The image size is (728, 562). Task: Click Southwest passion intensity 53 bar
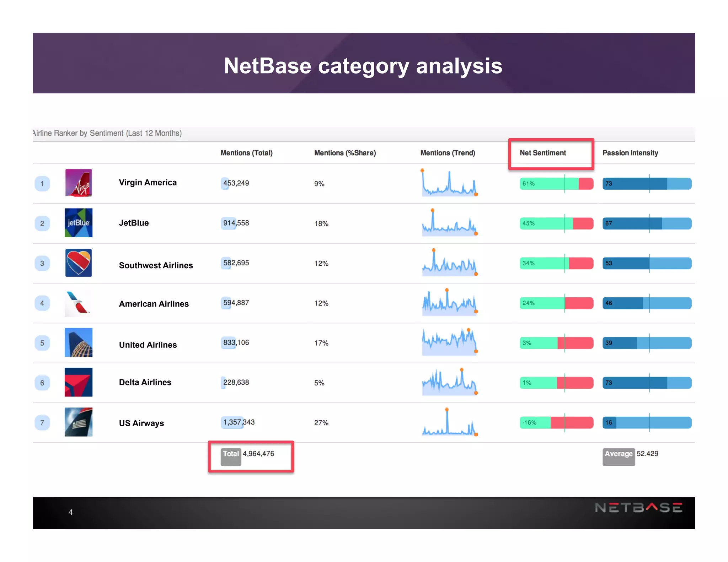coord(647,263)
